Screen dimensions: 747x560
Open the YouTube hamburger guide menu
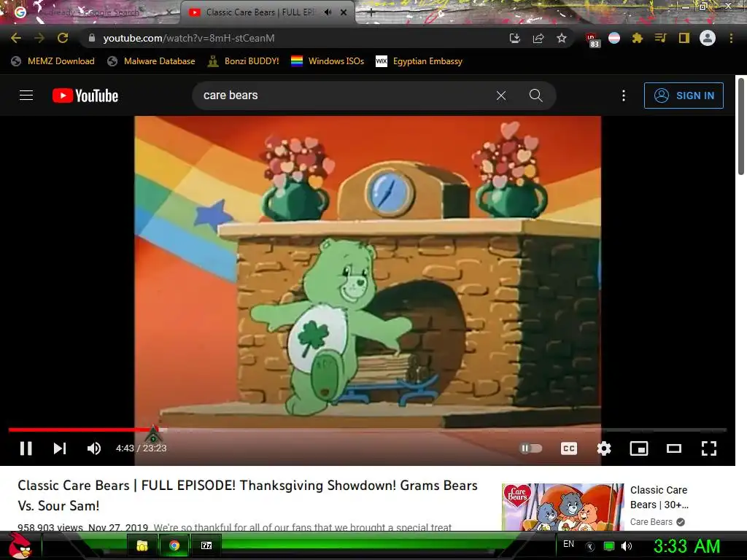coord(26,96)
